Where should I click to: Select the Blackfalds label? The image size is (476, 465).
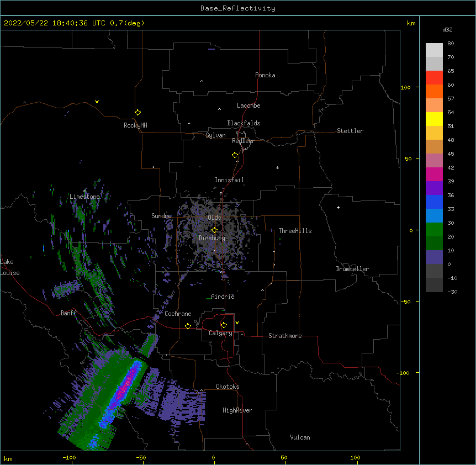point(244,123)
